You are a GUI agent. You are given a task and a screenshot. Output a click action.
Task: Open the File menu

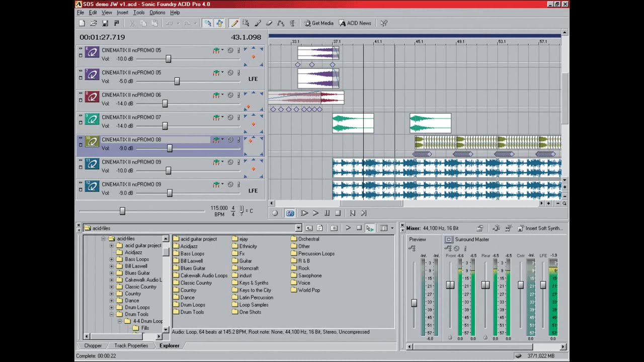point(80,13)
